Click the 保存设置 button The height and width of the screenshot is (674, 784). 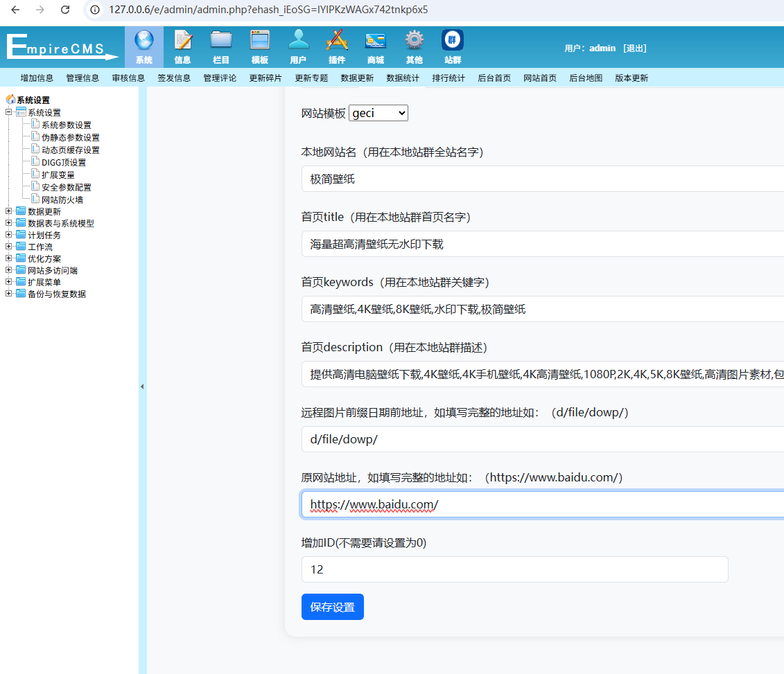pos(332,607)
